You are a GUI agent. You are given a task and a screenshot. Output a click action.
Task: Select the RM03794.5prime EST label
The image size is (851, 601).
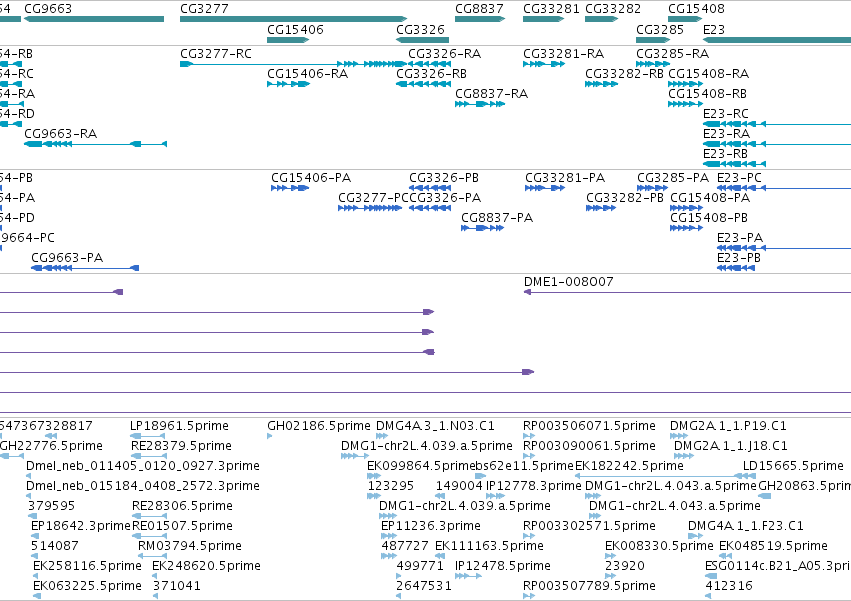tap(190, 547)
